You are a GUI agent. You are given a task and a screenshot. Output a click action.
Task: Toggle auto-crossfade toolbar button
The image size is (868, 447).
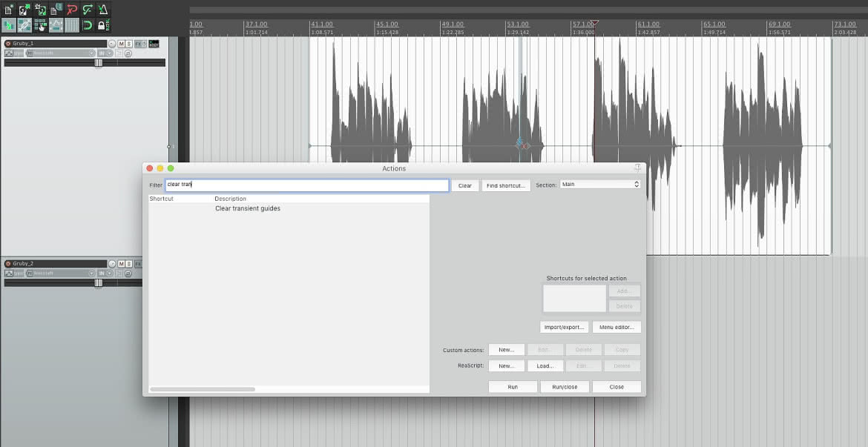pyautogui.click(x=8, y=25)
